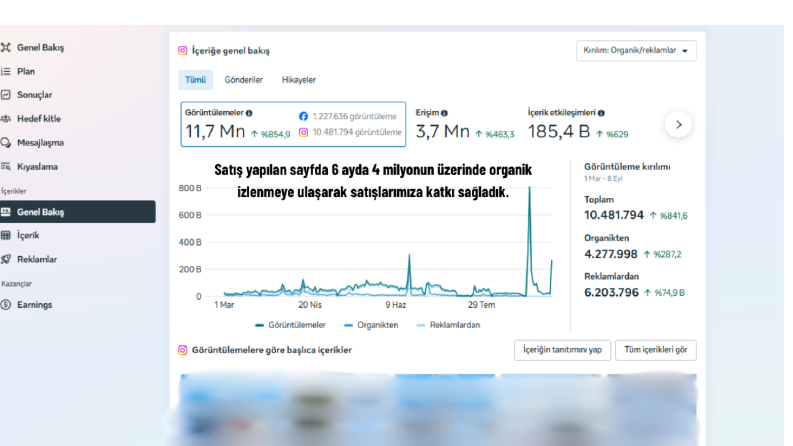Click the Reklamlardan 6.203.796 value
The width and height of the screenshot is (793, 446).
coord(611,292)
